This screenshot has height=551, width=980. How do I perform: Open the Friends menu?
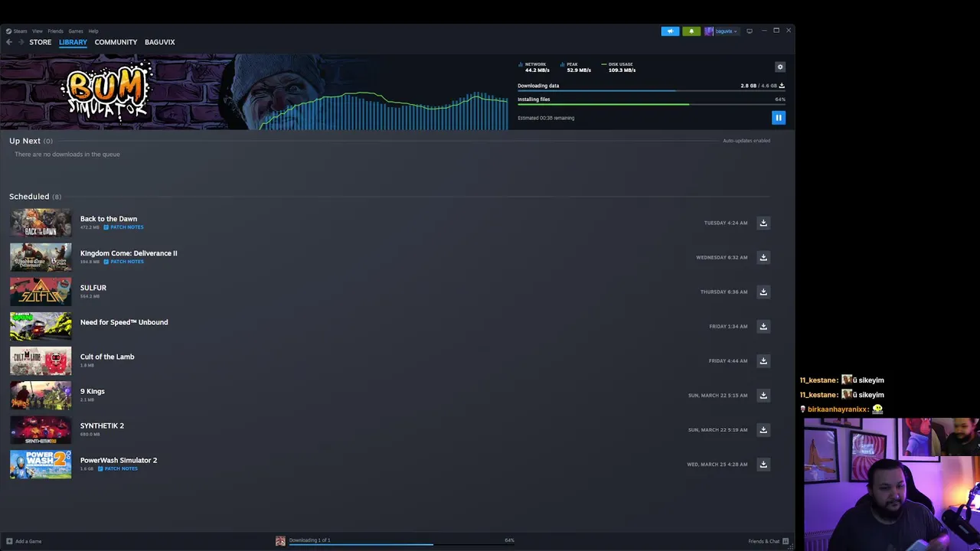pos(55,31)
